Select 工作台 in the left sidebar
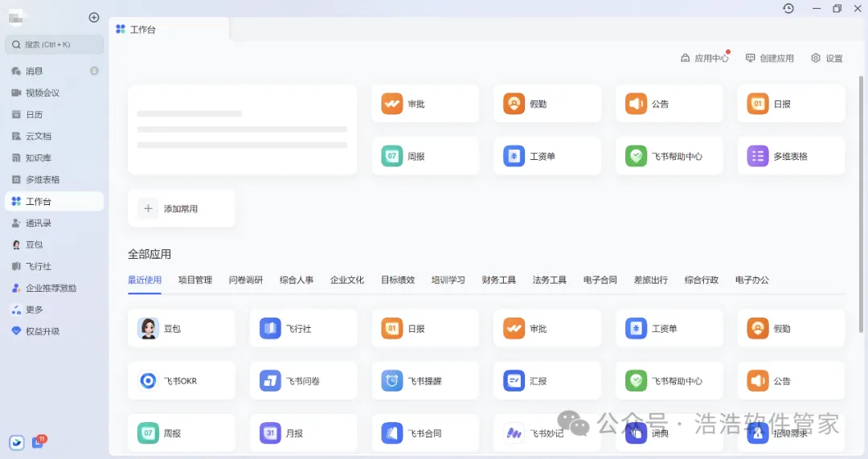 pos(55,201)
